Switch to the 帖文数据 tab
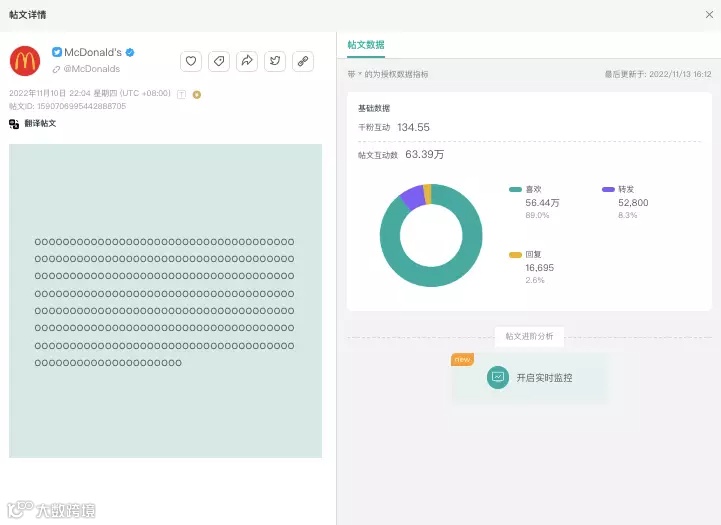Image resolution: width=721 pixels, height=525 pixels. click(x=366, y=45)
